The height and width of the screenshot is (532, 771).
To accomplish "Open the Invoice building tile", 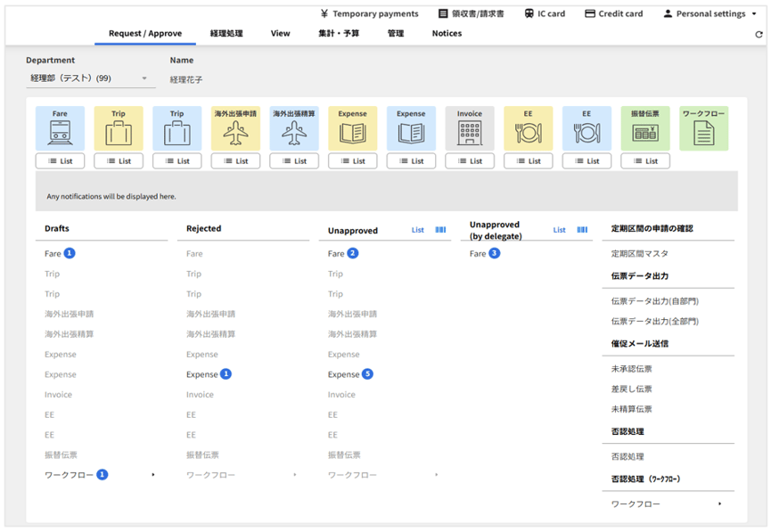I will pyautogui.click(x=470, y=128).
